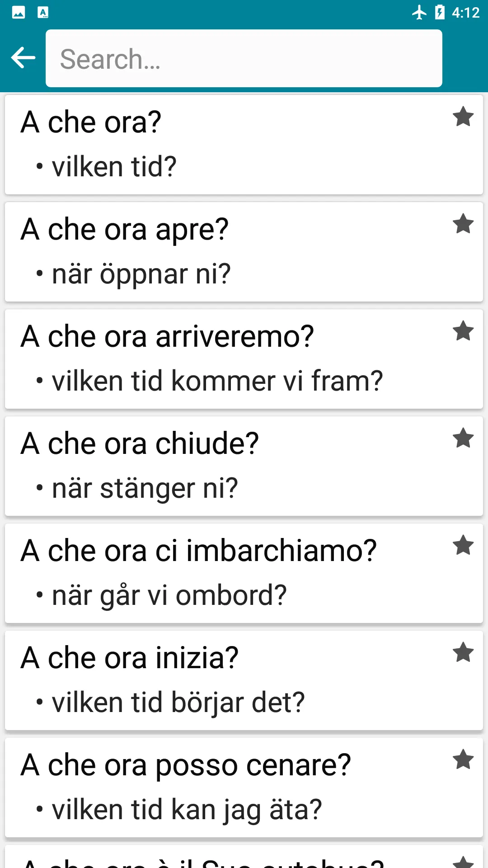Open 'vilken tid börjar det?' translation
Image resolution: width=488 pixels, height=868 pixels.
(178, 703)
